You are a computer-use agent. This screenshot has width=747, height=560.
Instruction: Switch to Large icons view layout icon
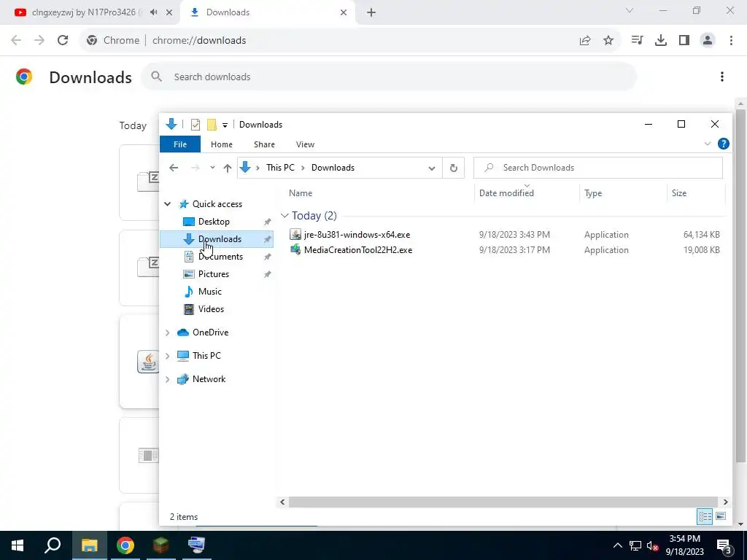721,516
